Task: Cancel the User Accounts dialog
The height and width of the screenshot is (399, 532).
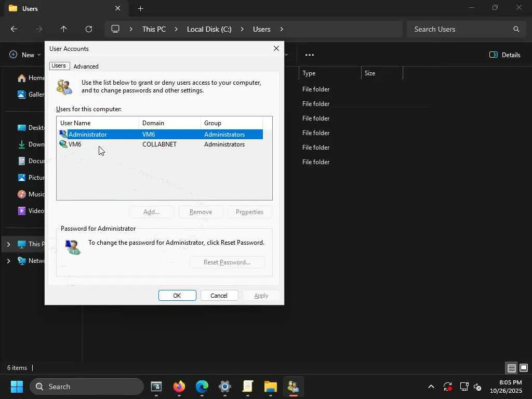Action: pyautogui.click(x=219, y=296)
